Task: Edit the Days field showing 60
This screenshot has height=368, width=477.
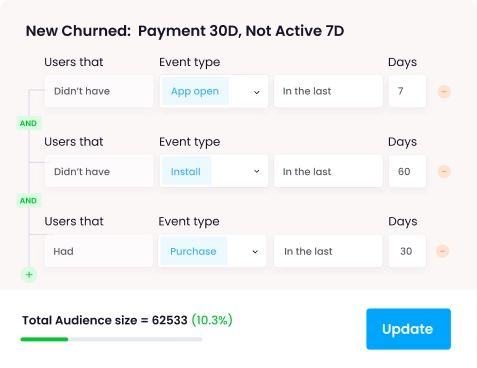Action: 407,171
